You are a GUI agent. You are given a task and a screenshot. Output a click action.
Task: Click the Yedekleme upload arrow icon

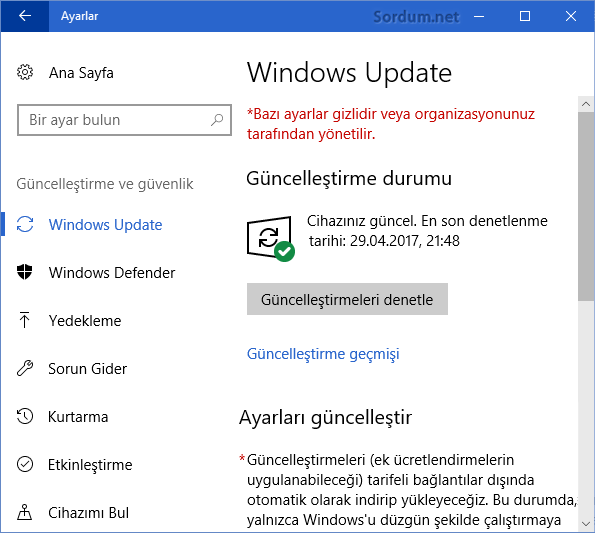[x=25, y=320]
